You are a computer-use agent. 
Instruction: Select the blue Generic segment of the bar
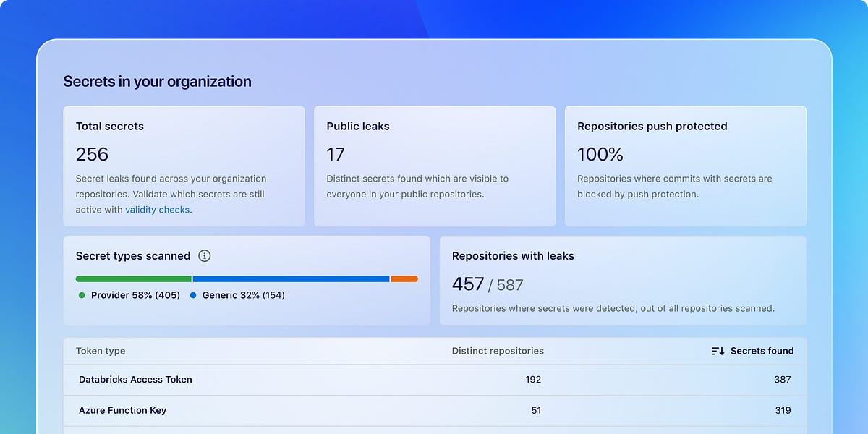291,278
